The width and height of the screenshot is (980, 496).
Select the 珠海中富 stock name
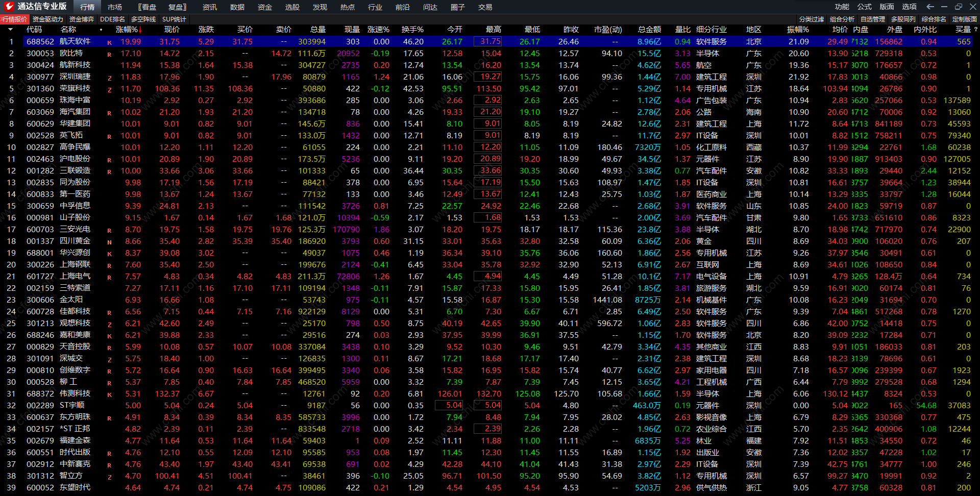[75, 100]
